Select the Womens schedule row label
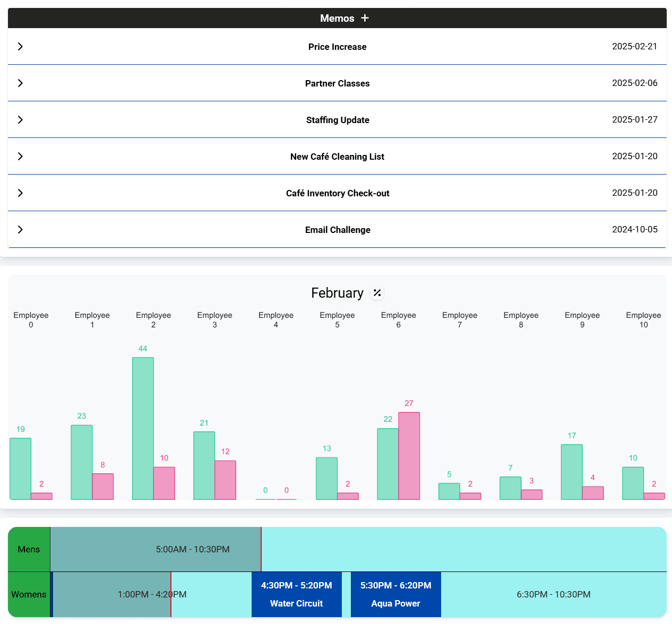 29,594
